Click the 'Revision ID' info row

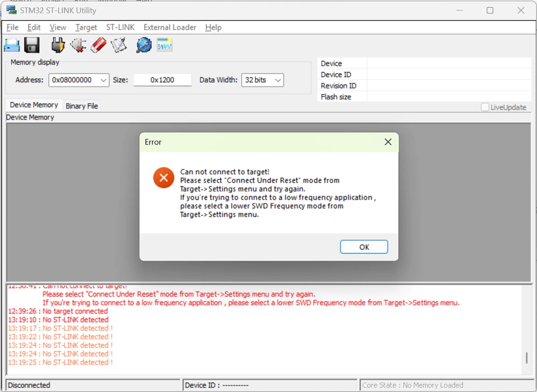[x=424, y=86]
